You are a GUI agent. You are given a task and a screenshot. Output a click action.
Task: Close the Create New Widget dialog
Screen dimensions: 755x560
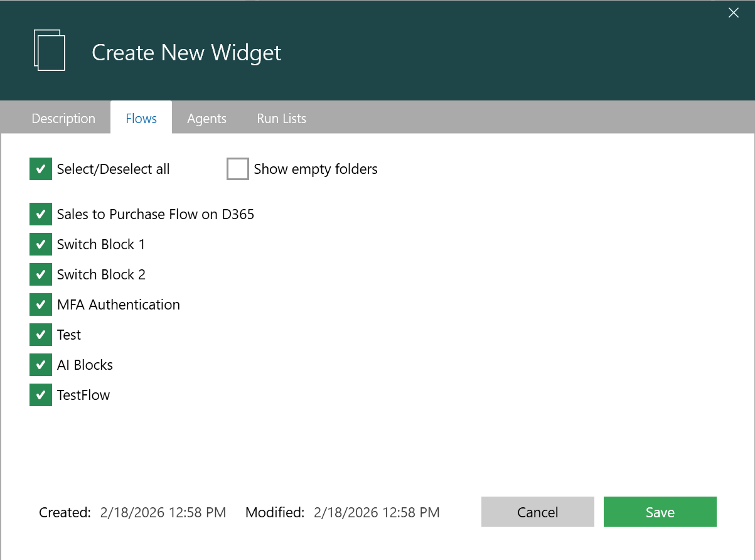coord(733,13)
